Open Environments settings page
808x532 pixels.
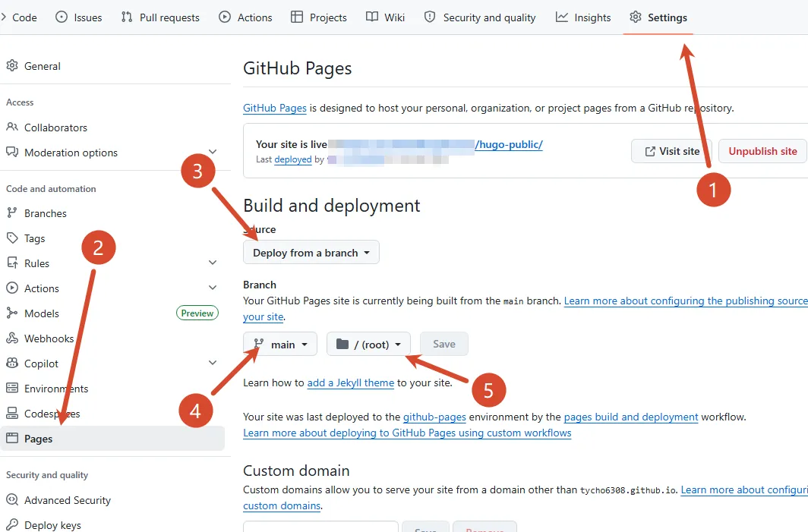(x=112, y=389)
